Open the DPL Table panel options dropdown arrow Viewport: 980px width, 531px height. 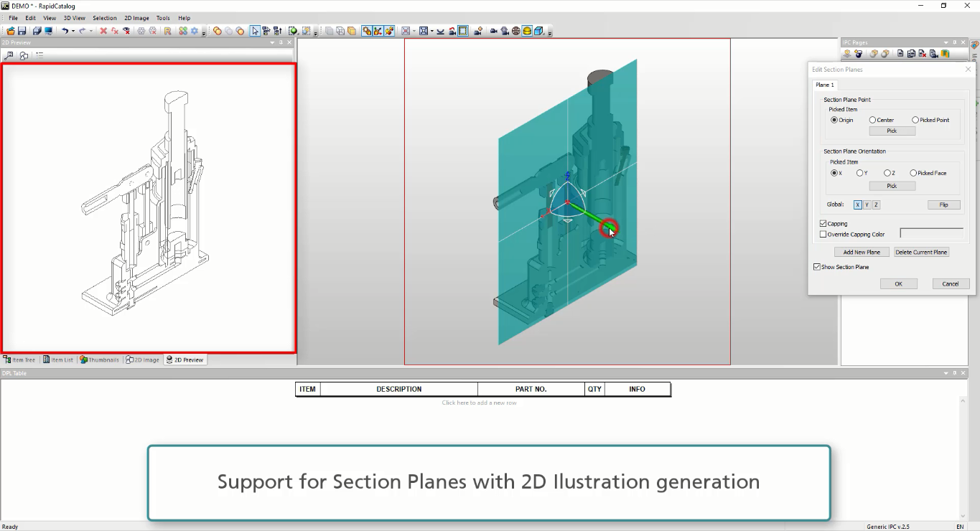coord(946,373)
